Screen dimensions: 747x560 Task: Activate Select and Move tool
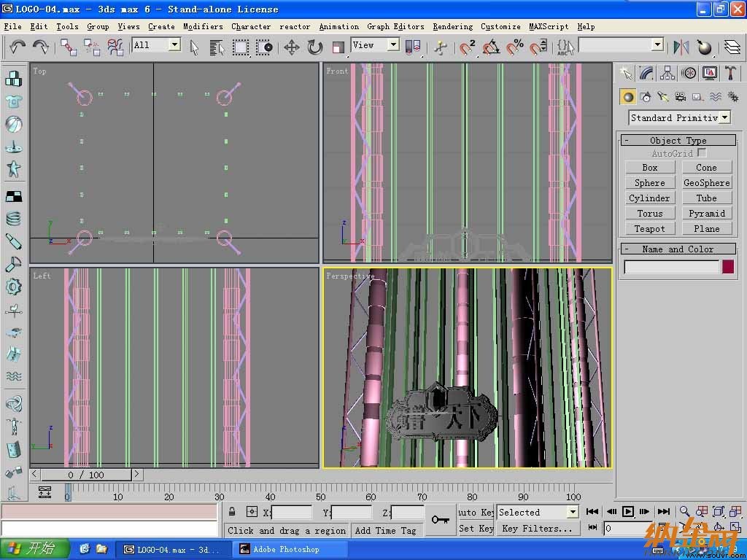(292, 47)
